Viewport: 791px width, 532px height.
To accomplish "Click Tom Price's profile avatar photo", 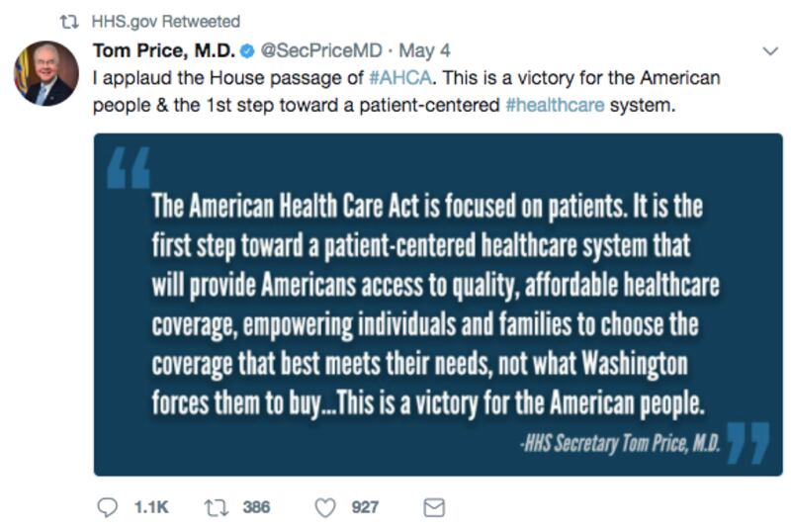I will point(46,74).
